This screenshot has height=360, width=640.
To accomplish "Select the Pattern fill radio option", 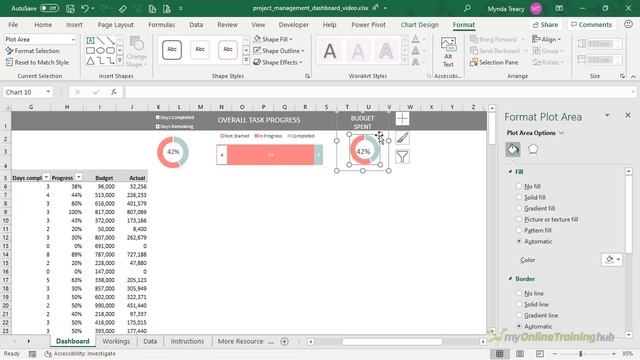I will pos(519,230).
